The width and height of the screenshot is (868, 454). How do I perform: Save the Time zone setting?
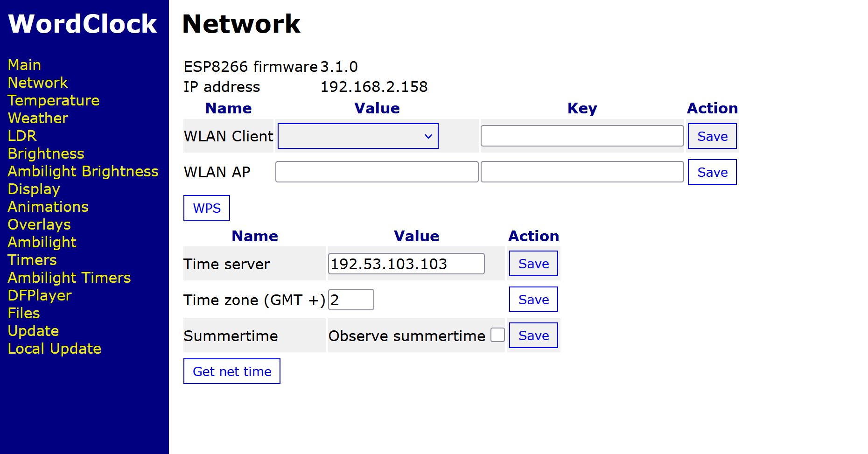pyautogui.click(x=533, y=300)
